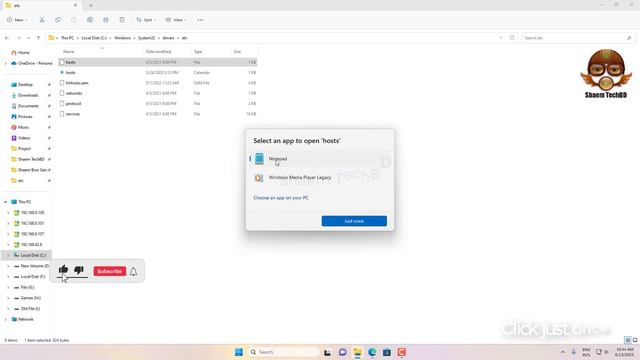
Task: Click the Cut scissors icon
Action: (42, 20)
